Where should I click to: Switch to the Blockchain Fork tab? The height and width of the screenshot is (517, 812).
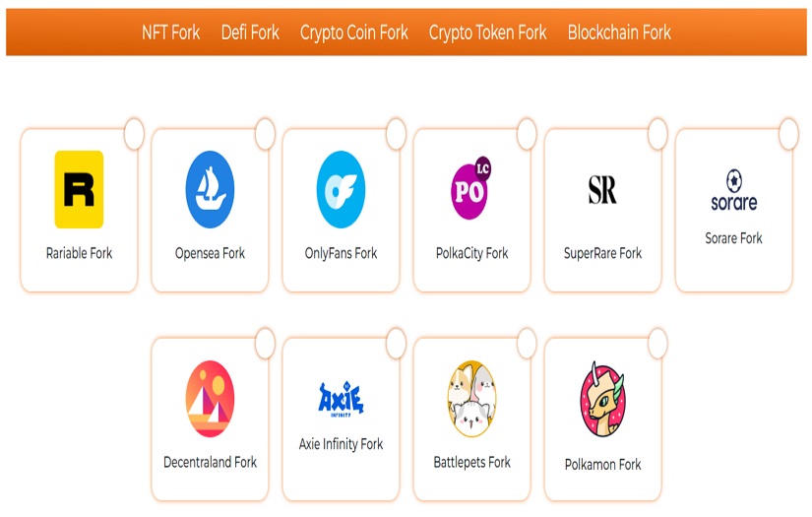[x=619, y=32]
